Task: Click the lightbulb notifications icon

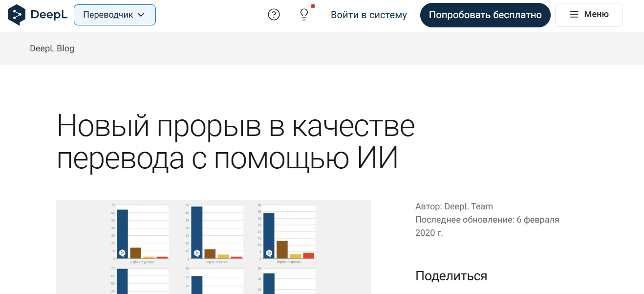Action: (304, 15)
